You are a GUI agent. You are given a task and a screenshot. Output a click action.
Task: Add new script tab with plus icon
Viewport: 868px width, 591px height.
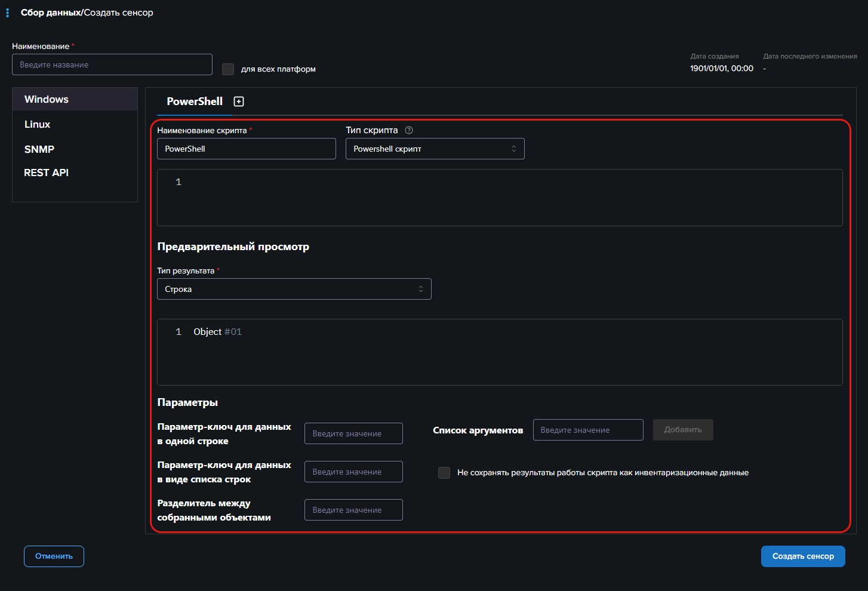tap(239, 101)
